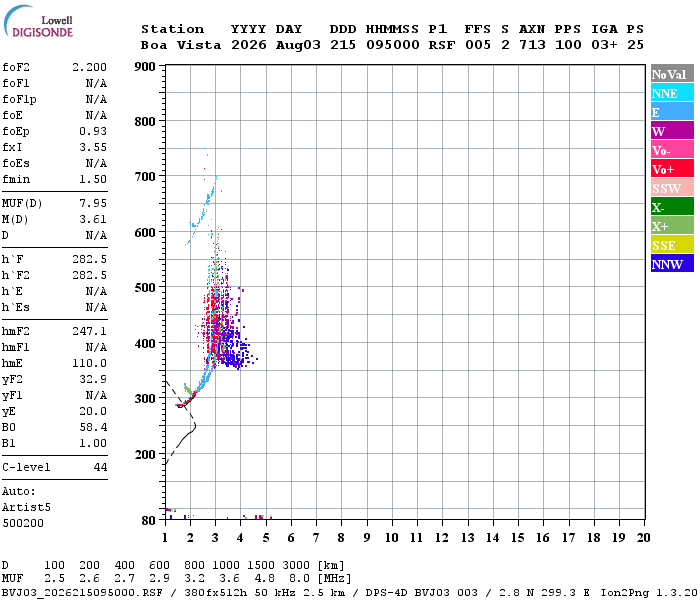Click the Artist5 auto-scaling label
This screenshot has width=700, height=600.
[26, 508]
